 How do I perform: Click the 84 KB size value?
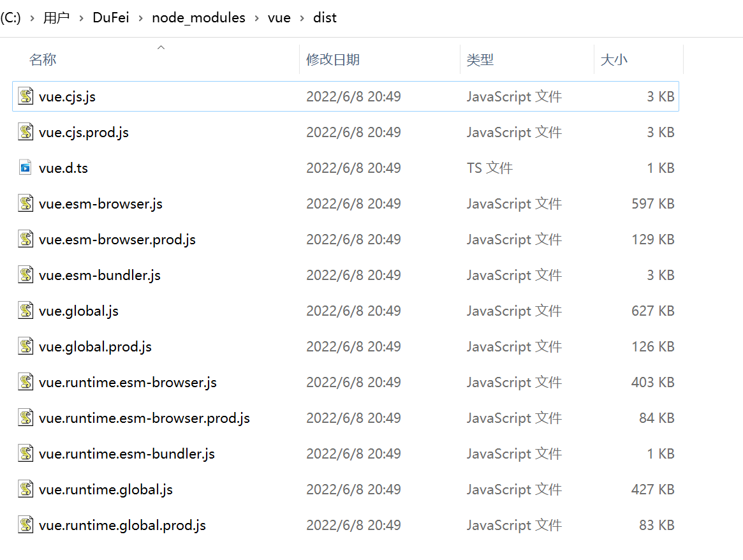657,418
